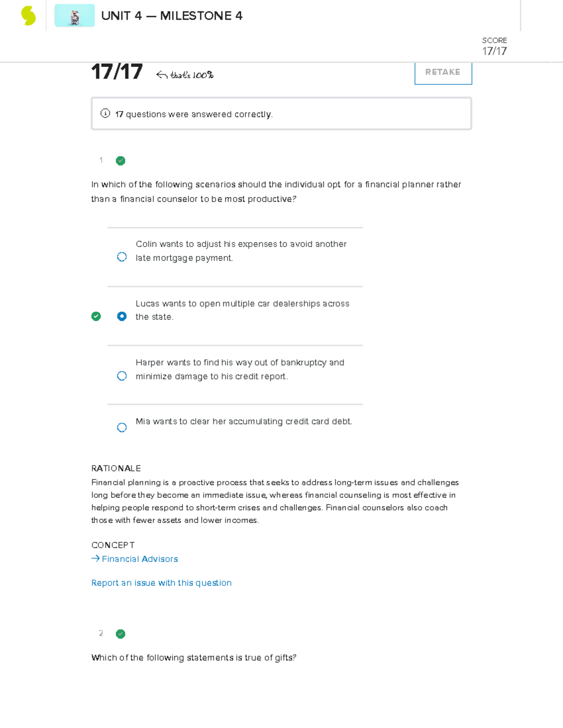563x728 pixels.
Task: Click the arrow icon before Financial Advisors
Action: [x=95, y=558]
